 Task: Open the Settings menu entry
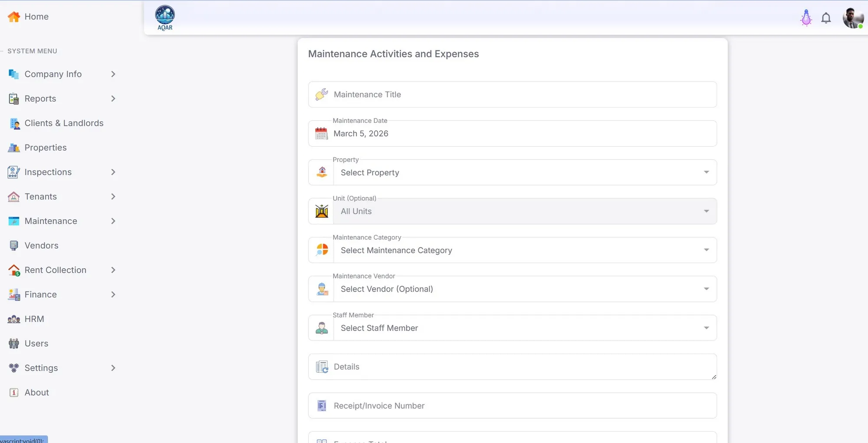coord(41,368)
